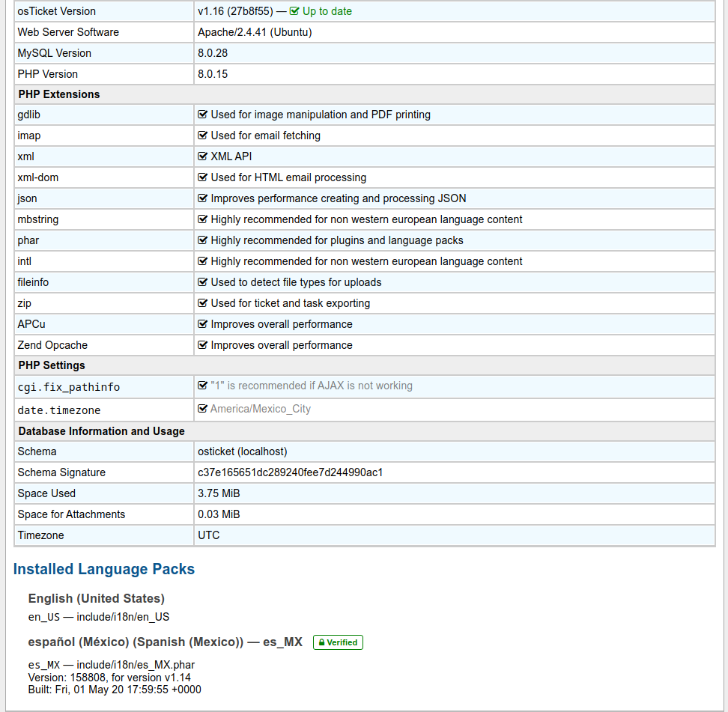
Task: Click the Verified badge for es_MX
Action: (x=338, y=642)
